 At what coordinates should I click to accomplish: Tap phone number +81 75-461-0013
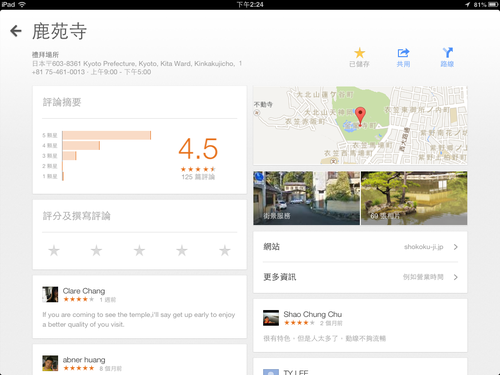click(58, 72)
